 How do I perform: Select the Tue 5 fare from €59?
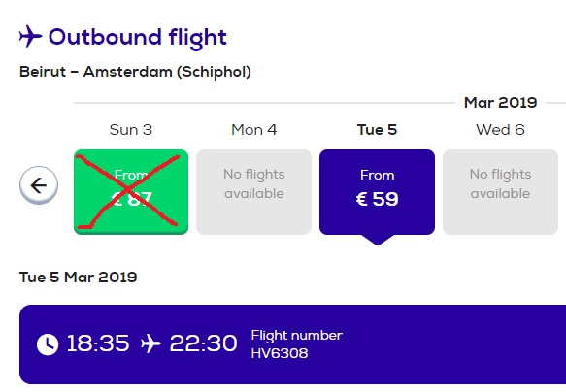click(378, 192)
